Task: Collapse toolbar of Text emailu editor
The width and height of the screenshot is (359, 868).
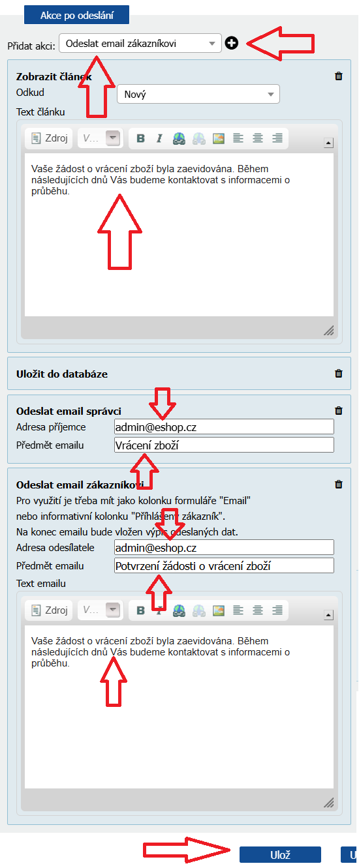Action: 328,616
